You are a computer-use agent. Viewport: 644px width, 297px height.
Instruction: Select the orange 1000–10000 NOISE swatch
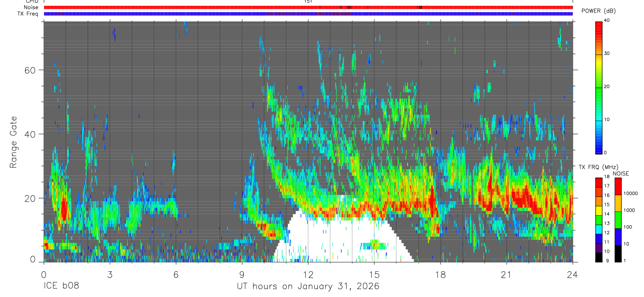(618, 203)
